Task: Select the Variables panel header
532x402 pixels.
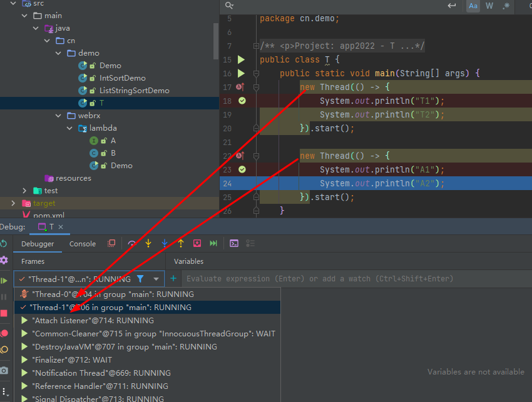Action: (188, 261)
